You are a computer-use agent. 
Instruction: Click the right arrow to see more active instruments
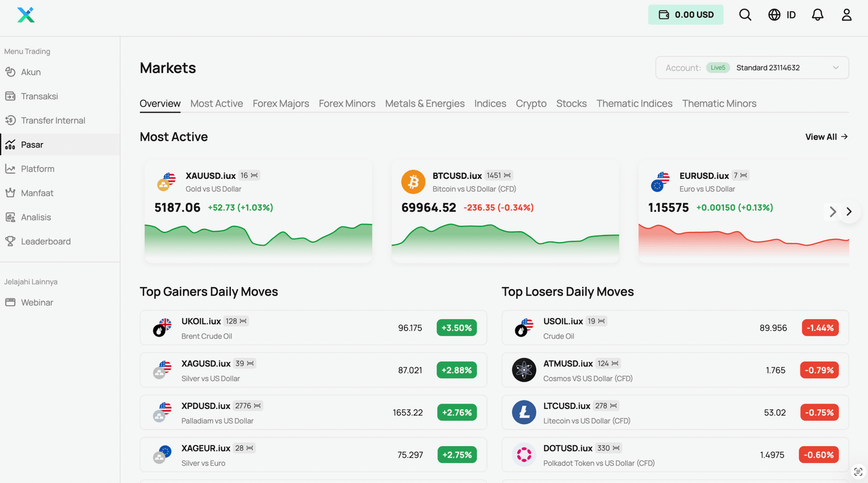(849, 211)
